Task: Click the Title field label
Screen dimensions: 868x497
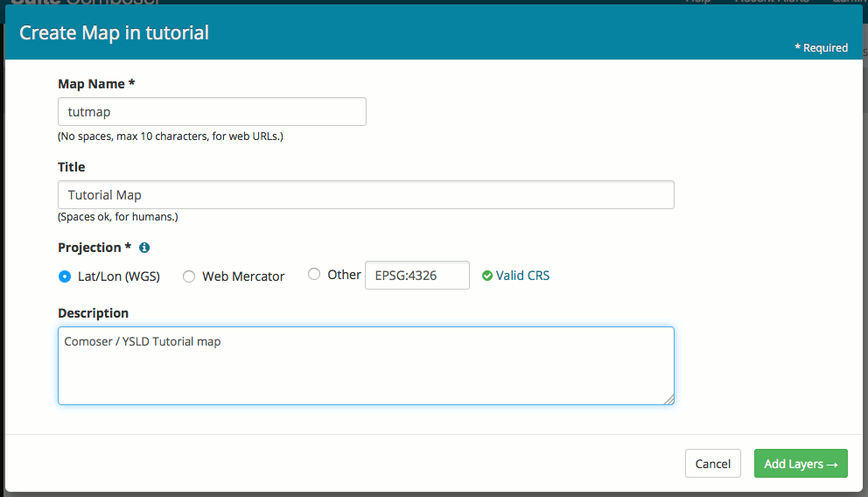Action: [x=72, y=167]
